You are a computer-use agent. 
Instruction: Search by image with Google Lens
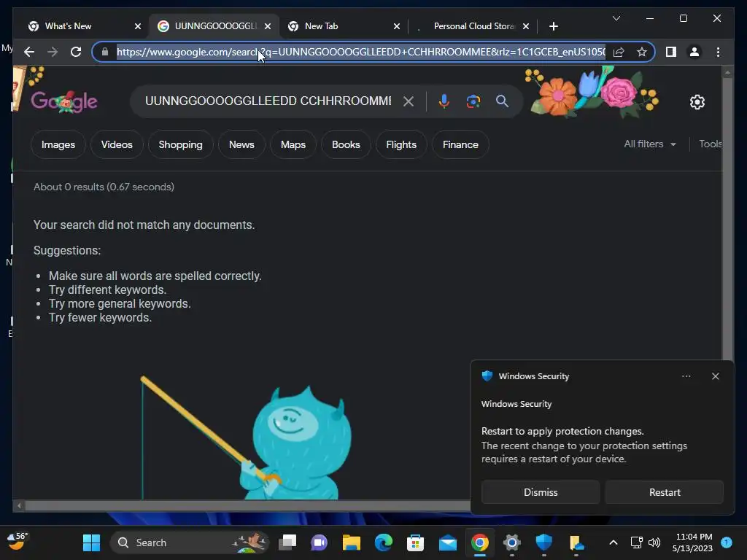(473, 101)
